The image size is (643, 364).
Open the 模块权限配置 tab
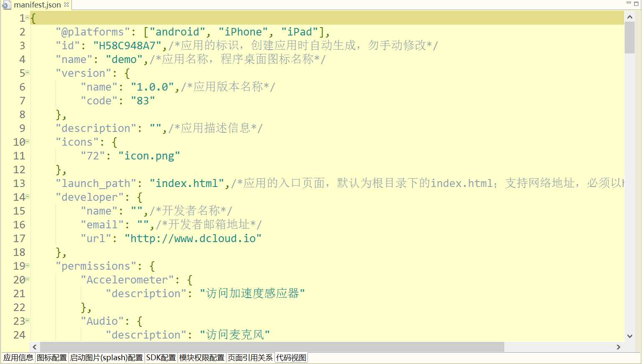202,358
